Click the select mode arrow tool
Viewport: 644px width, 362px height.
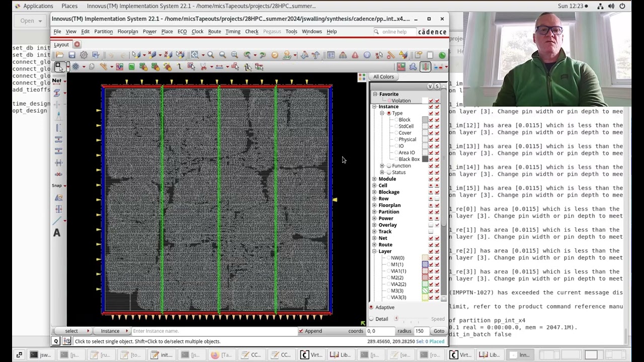pyautogui.click(x=59, y=67)
